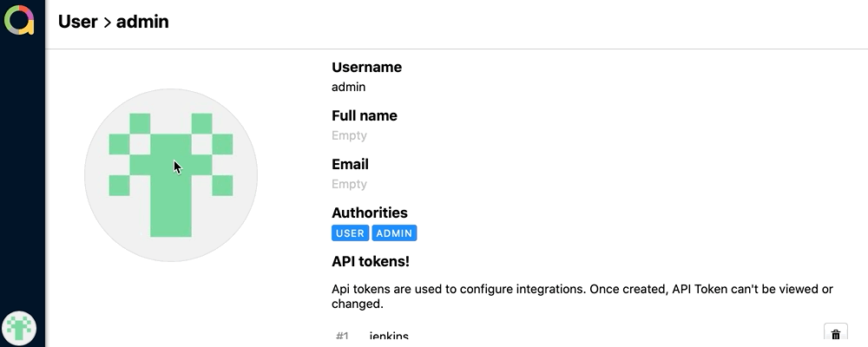The width and height of the screenshot is (868, 347).
Task: Click the ADMIN authority badge
Action: pos(394,233)
